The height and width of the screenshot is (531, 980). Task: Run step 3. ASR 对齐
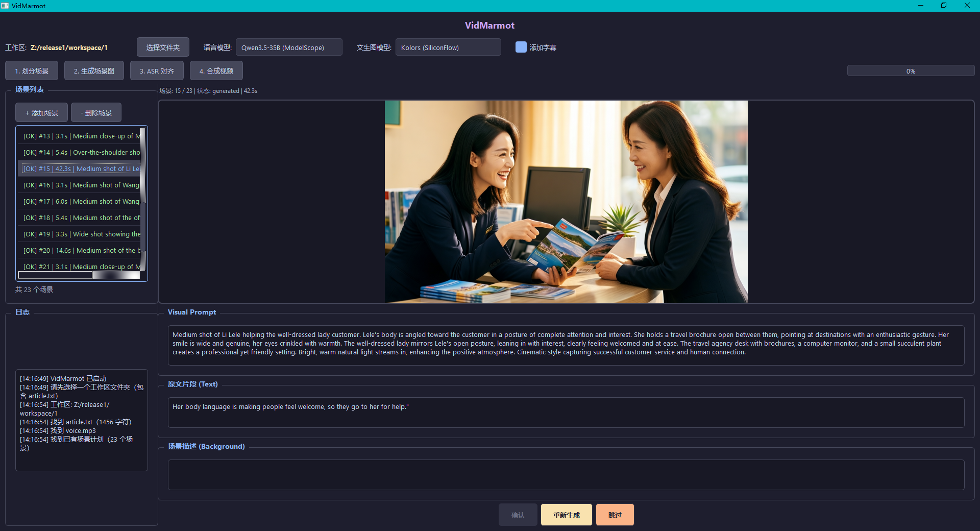(x=157, y=70)
